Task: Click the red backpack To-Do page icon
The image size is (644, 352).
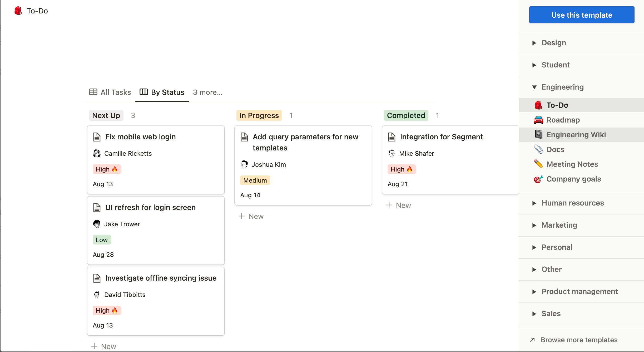Action: tap(18, 11)
